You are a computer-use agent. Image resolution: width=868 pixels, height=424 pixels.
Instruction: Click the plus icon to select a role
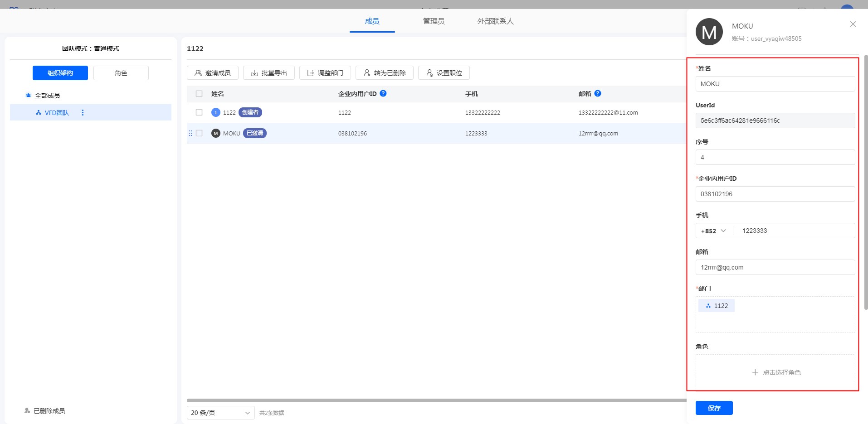(755, 372)
